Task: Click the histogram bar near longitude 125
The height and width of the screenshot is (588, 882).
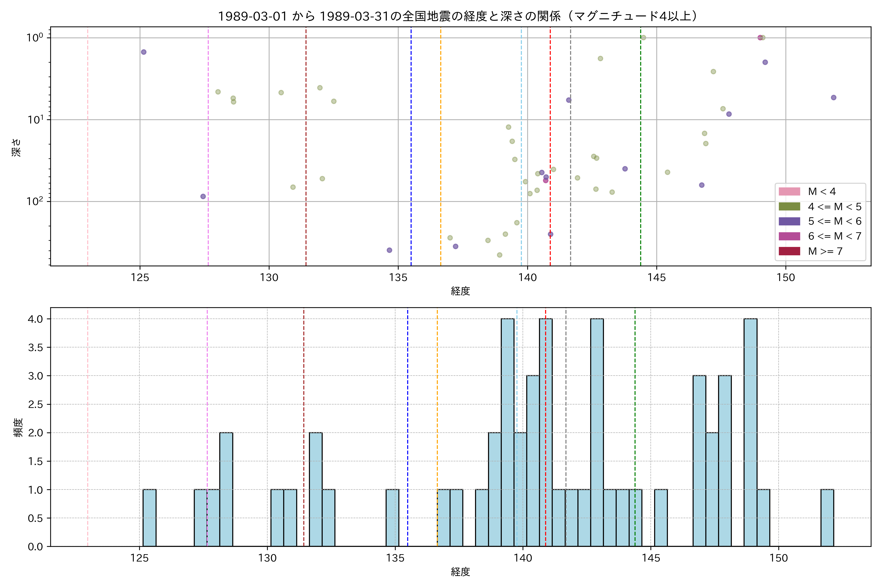Action: pyautogui.click(x=150, y=517)
